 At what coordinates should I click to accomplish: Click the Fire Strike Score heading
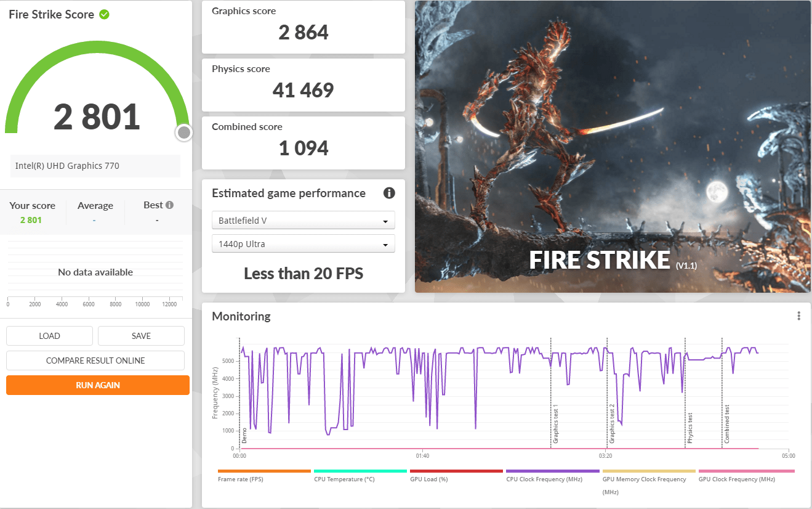[x=52, y=14]
